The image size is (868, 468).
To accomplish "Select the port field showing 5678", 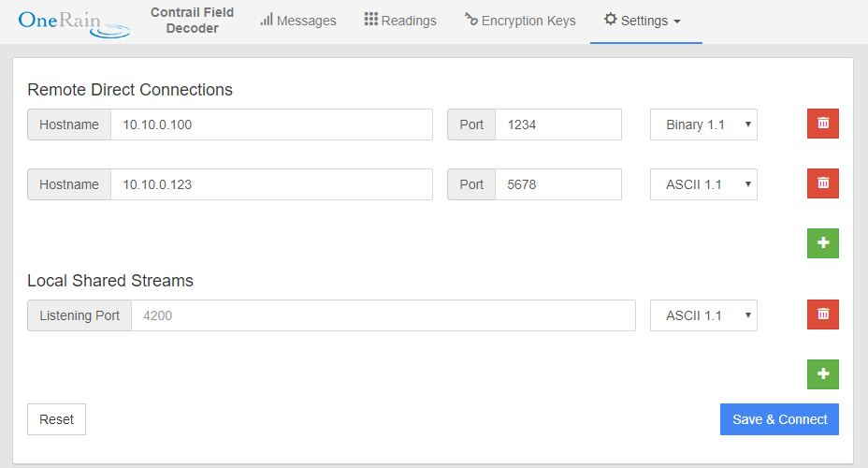I will coord(557,184).
